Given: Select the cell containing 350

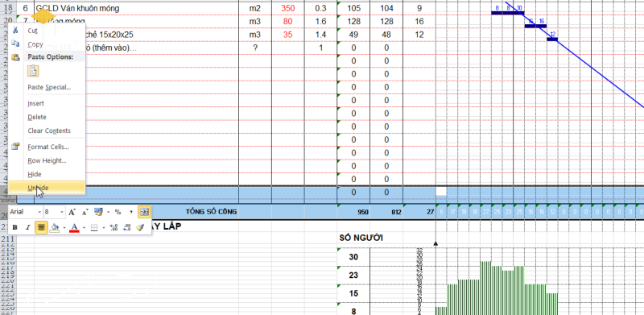Looking at the screenshot, I should pos(287,8).
